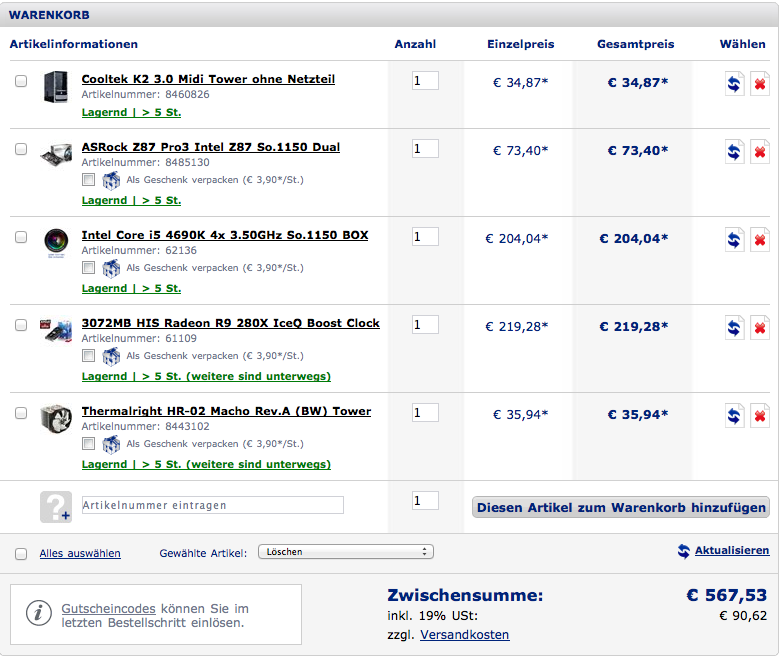The height and width of the screenshot is (659, 779).
Task: Refresh HIS Radeon R9 280X row icon
Action: [734, 328]
